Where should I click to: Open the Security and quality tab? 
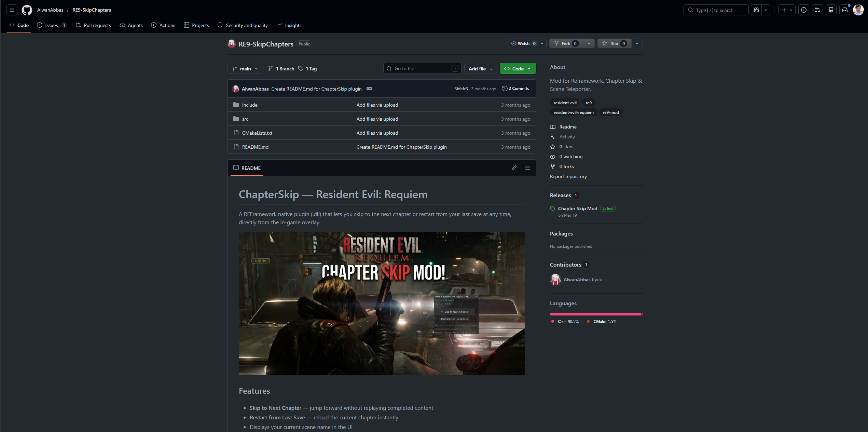pyautogui.click(x=243, y=25)
